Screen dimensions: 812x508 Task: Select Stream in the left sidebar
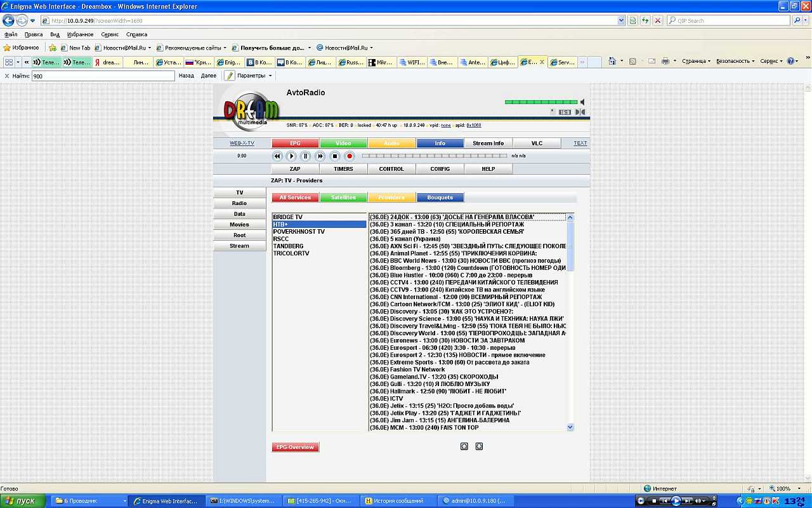240,246
